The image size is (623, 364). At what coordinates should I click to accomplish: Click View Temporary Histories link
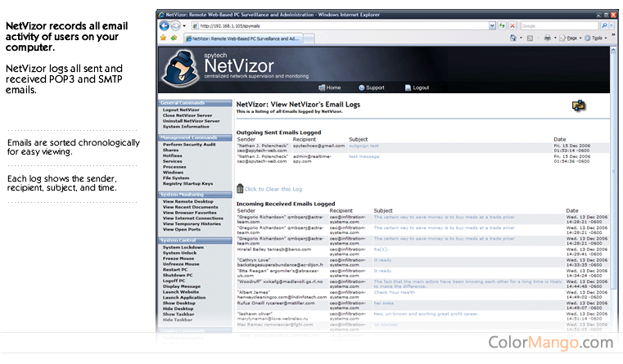click(192, 224)
